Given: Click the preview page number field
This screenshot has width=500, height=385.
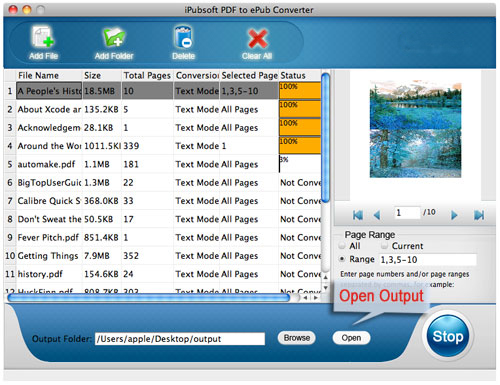Looking at the screenshot, I should [x=407, y=213].
